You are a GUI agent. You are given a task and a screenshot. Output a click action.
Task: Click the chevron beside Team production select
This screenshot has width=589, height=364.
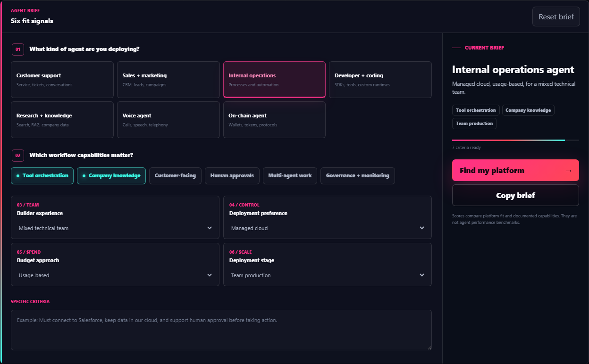422,275
